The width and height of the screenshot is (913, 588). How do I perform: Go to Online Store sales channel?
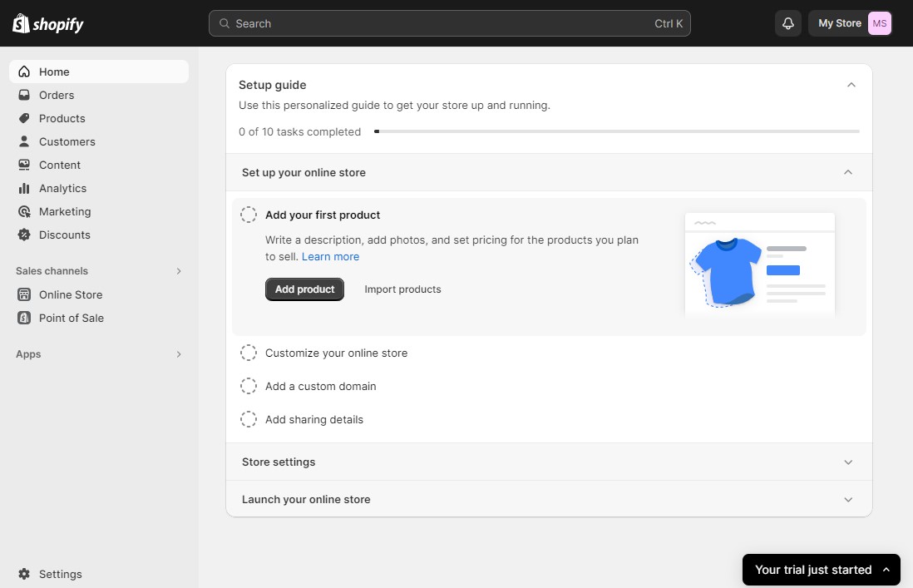[71, 294]
